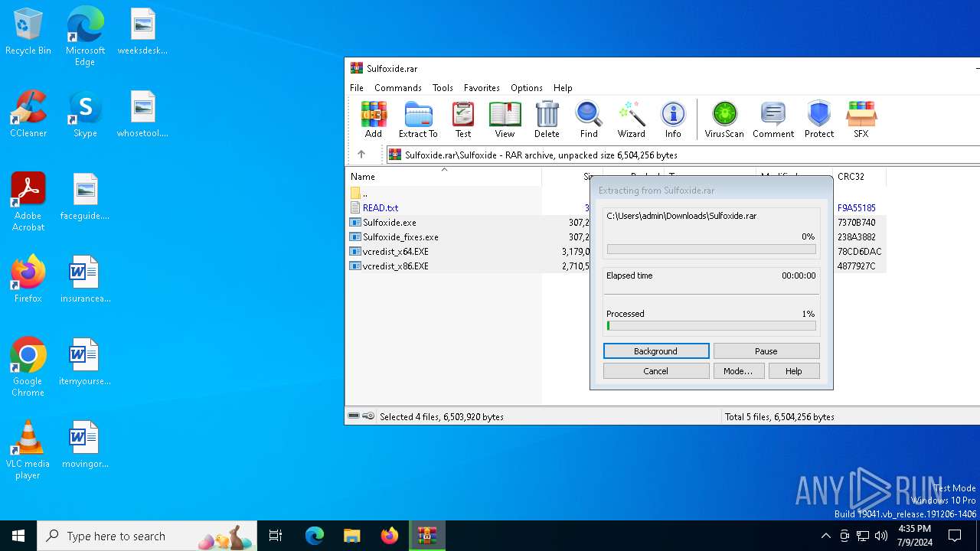Select the READ.txt file row
This screenshot has height=551, width=980.
[616, 208]
